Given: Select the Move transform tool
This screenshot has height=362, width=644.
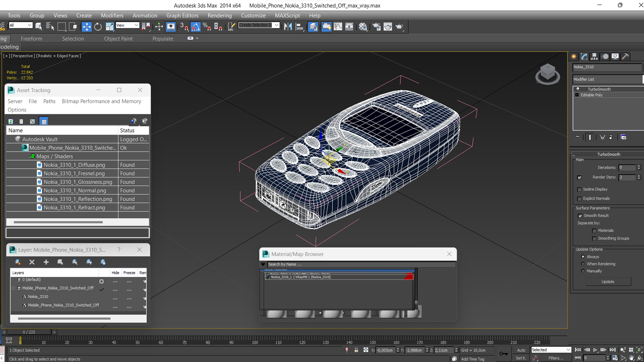Looking at the screenshot, I should (86, 27).
